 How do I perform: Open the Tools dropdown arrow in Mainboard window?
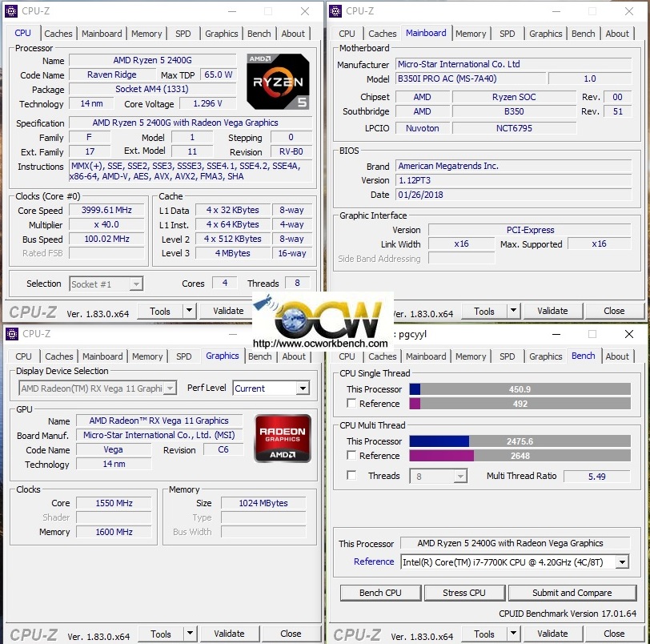[513, 311]
